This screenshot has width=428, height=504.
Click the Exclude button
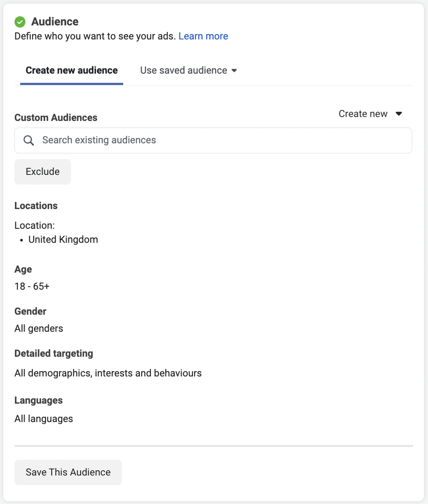[x=43, y=171]
